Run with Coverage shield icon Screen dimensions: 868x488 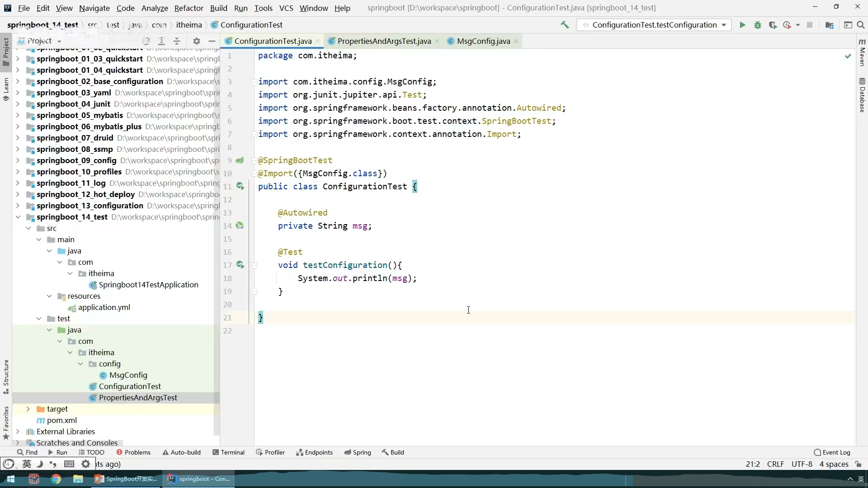pyautogui.click(x=773, y=25)
